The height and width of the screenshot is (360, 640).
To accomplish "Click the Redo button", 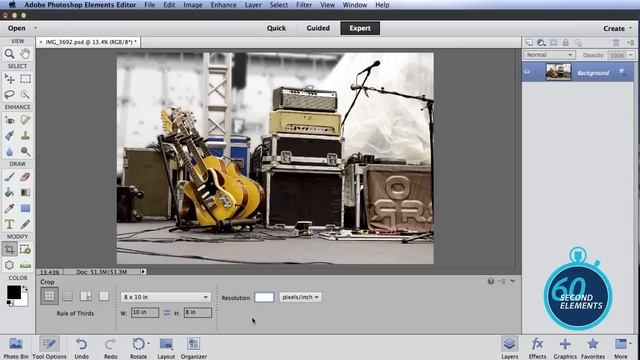I will 110,348.
